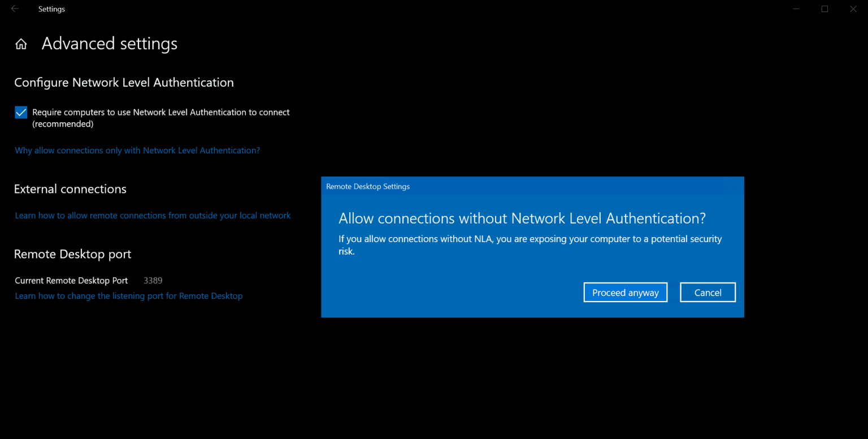Click the minimize icon in the title bar
This screenshot has height=439, width=868.
796,8
